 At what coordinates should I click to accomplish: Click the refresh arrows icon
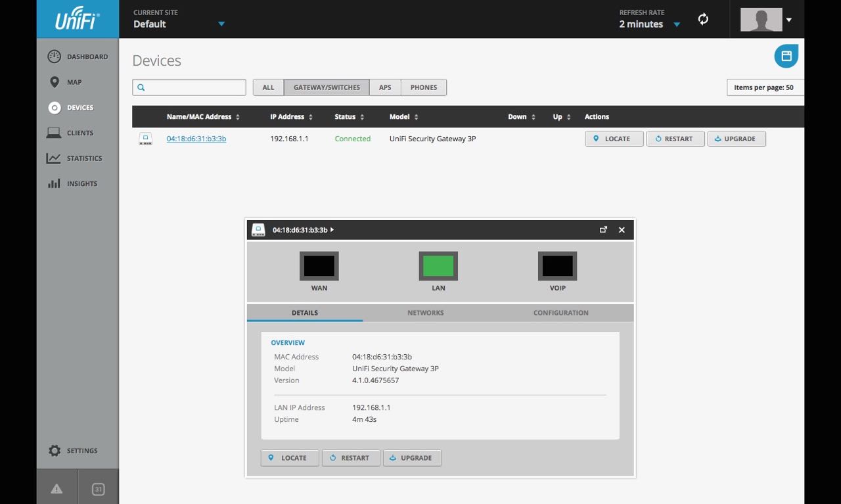coord(703,19)
